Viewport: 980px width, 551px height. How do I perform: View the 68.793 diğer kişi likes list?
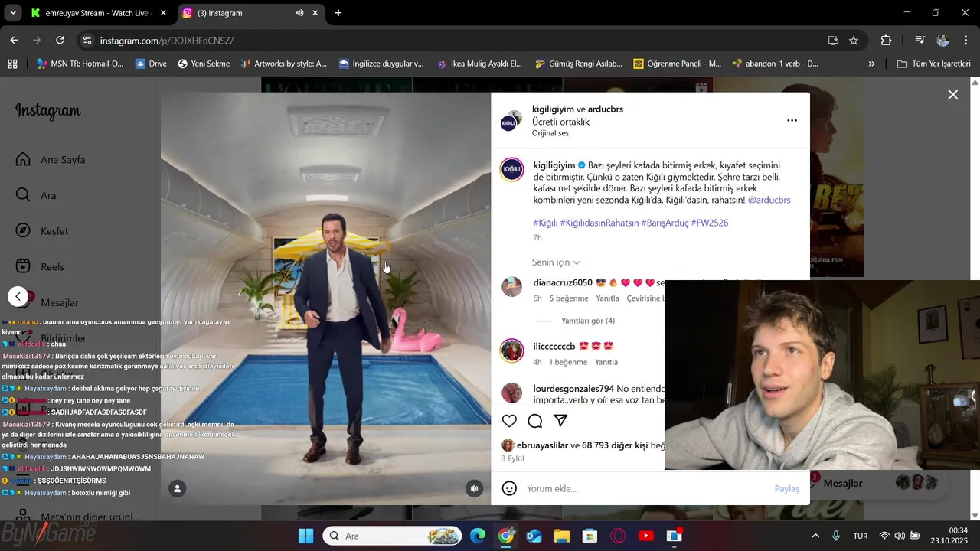(616, 445)
